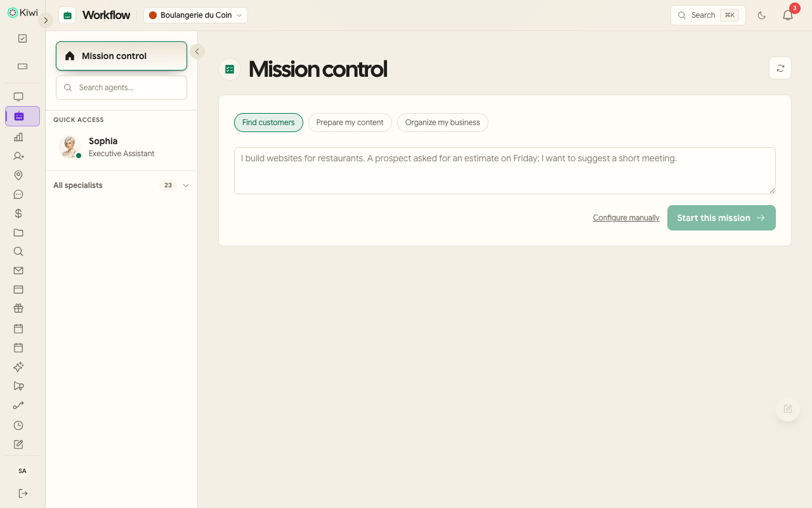The image size is (812, 508).
Task: Open Sophia Executive Assistant agent
Action: [x=121, y=147]
